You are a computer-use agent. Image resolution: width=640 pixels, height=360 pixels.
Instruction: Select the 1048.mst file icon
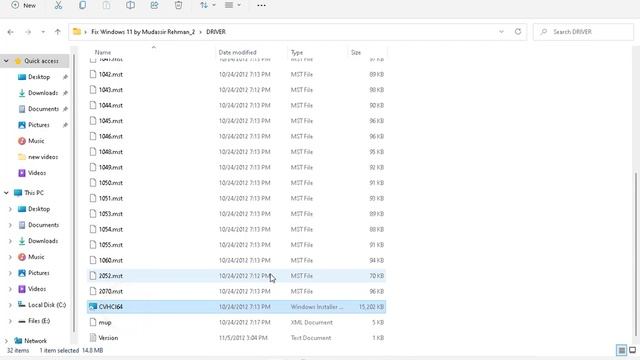[93, 152]
